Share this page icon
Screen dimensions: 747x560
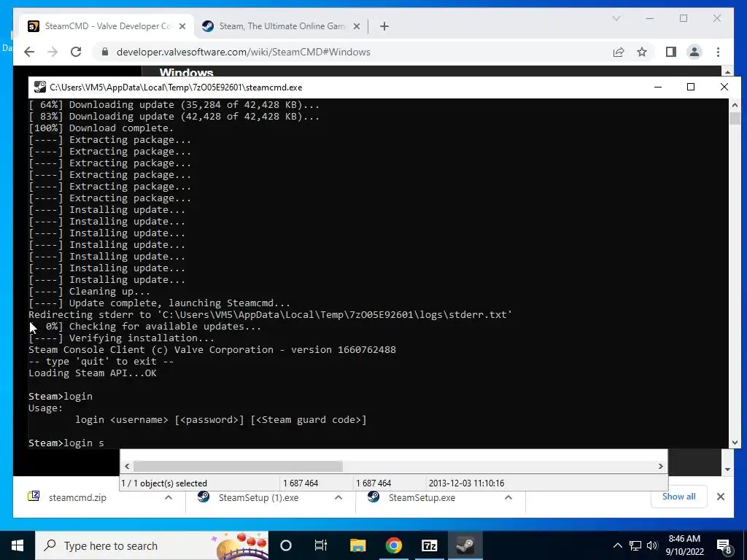click(619, 52)
